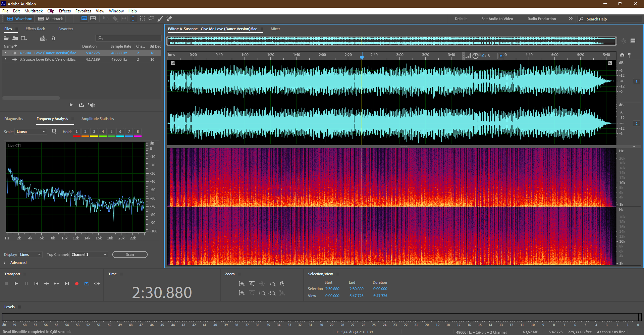Open the Effects menu
The width and height of the screenshot is (644, 335).
65,11
